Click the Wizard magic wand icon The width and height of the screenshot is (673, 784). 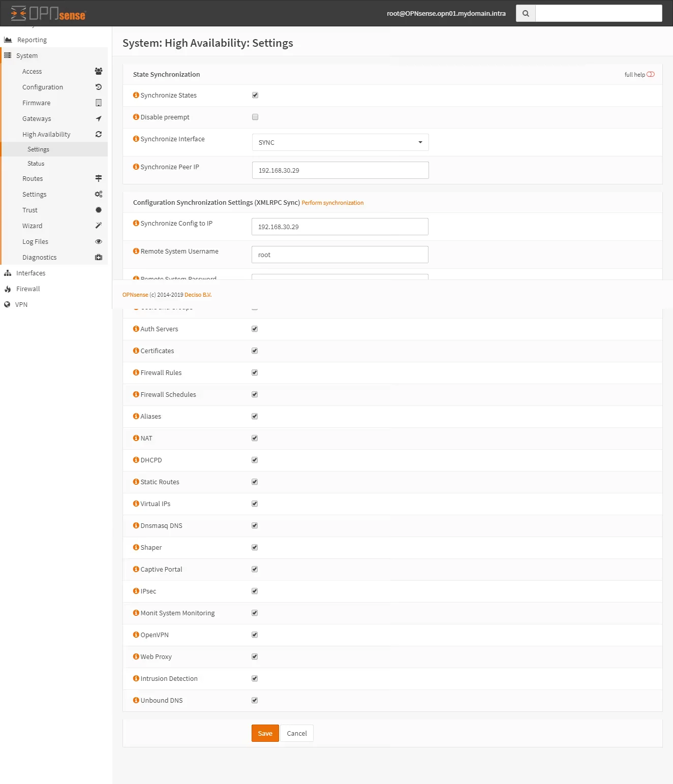[99, 226]
